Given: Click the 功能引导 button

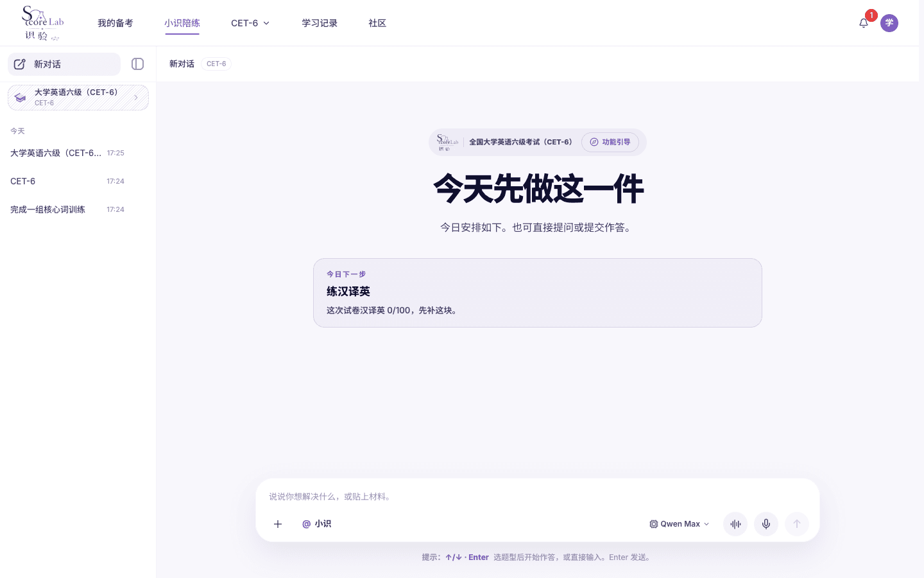Looking at the screenshot, I should coord(610,142).
